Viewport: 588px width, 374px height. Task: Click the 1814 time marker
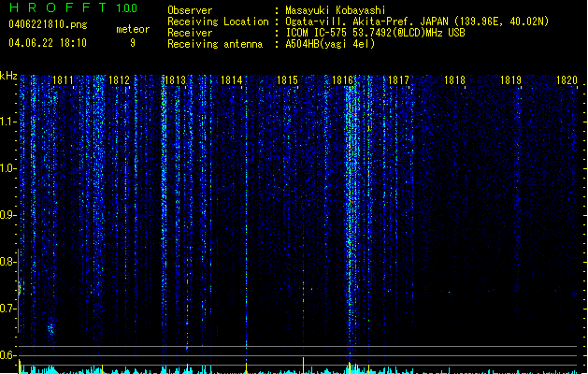(232, 80)
